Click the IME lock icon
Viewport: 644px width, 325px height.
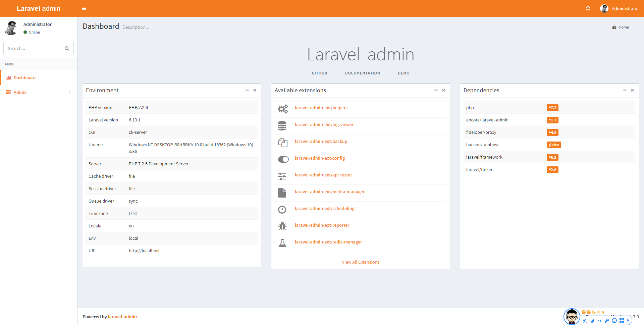[x=628, y=321]
